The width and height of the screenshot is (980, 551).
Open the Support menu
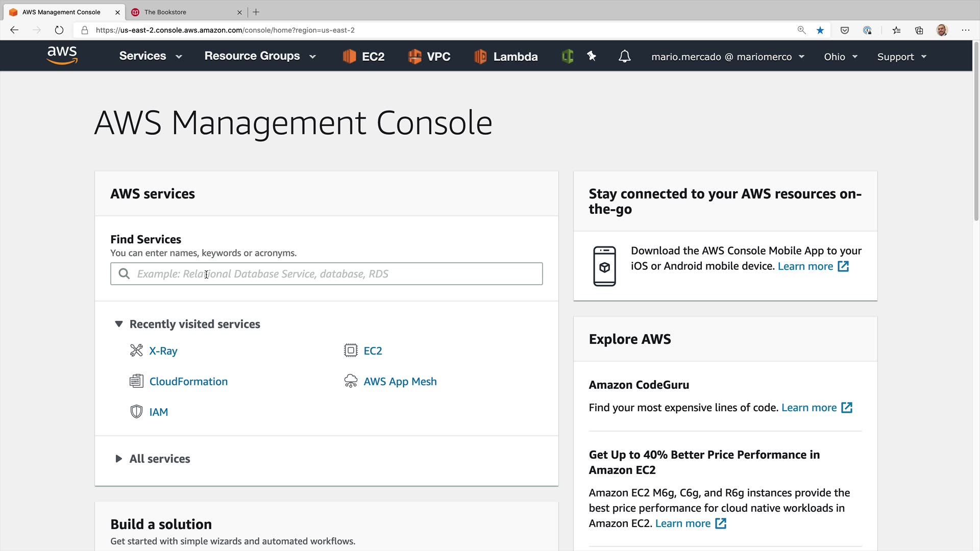901,57
